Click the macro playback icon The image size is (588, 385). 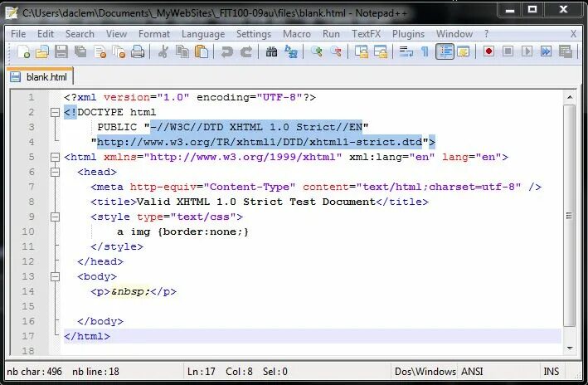tap(527, 51)
